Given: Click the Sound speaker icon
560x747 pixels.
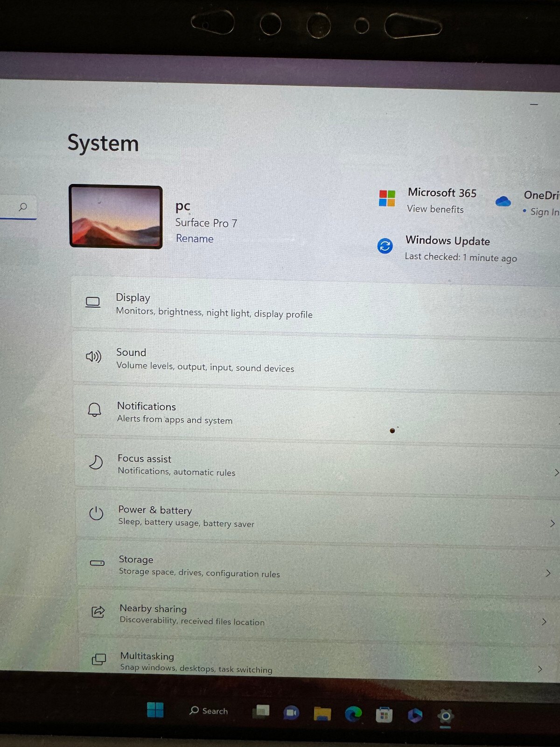Looking at the screenshot, I should tap(93, 357).
